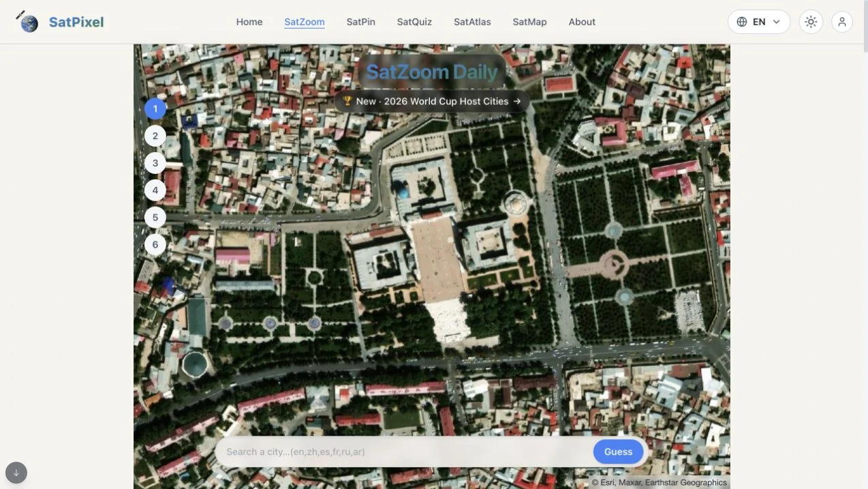Select zoom level 2 circle
This screenshot has height=489, width=868.
[155, 136]
